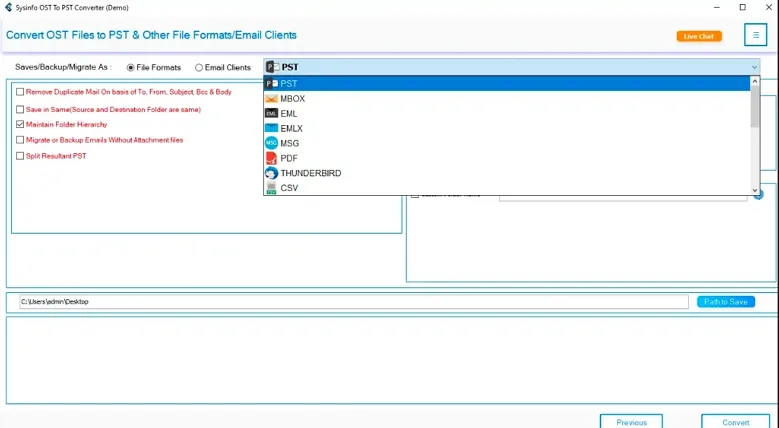Uncheck Maintain Folder Hierarchy
This screenshot has width=779, height=428.
point(20,124)
